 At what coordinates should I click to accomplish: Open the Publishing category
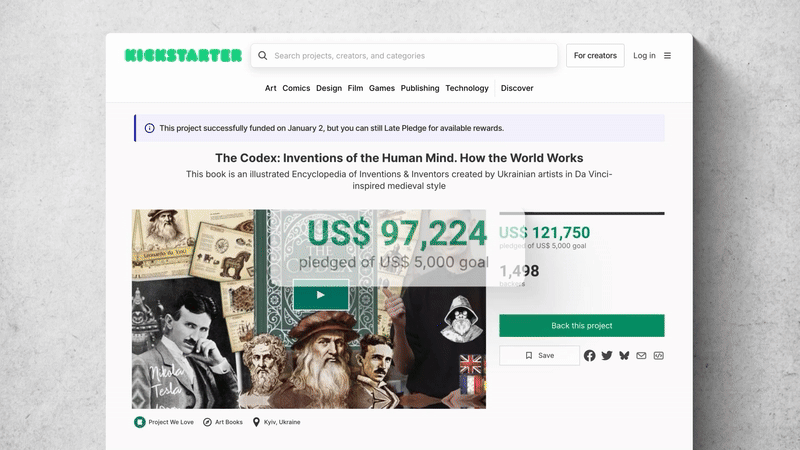point(420,88)
